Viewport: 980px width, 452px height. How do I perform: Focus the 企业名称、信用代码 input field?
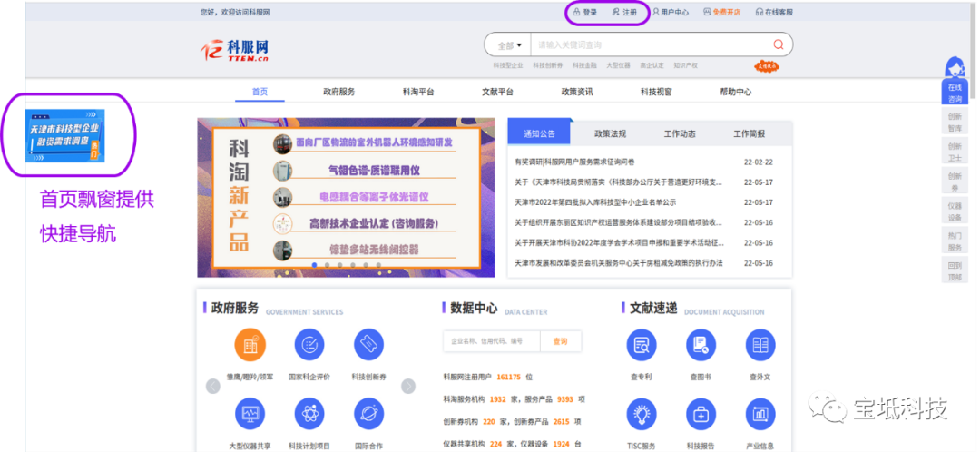coord(491,341)
